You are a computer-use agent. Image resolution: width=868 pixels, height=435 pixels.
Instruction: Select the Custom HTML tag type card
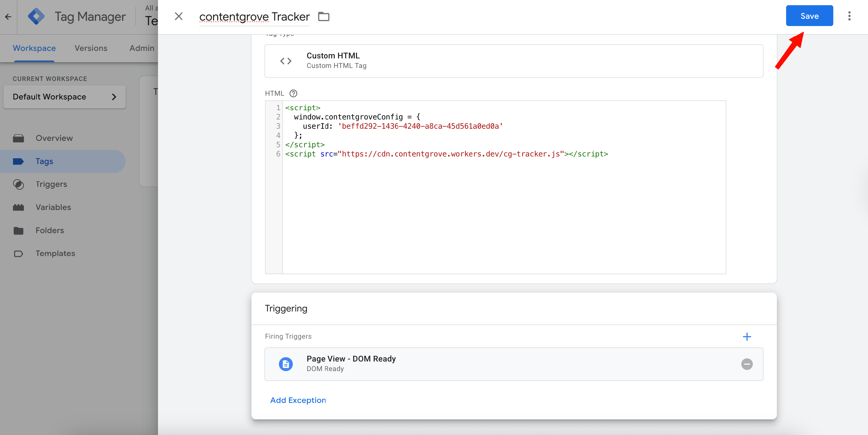(x=514, y=61)
